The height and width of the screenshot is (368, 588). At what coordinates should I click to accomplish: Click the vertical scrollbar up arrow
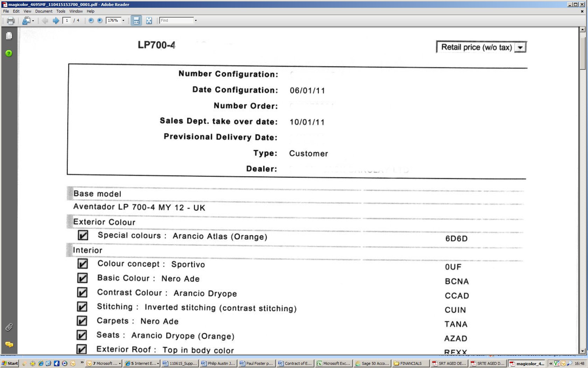[582, 30]
